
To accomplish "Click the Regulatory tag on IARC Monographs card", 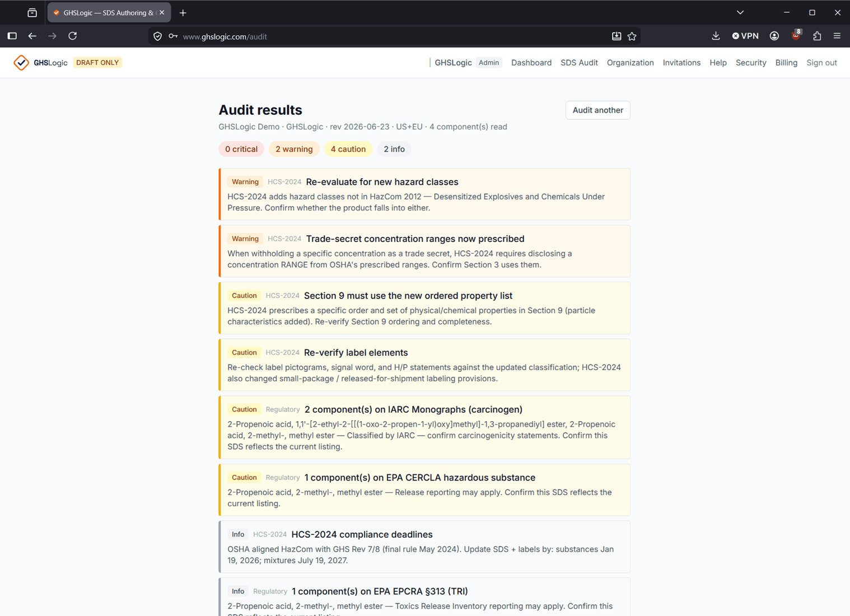I will (283, 410).
